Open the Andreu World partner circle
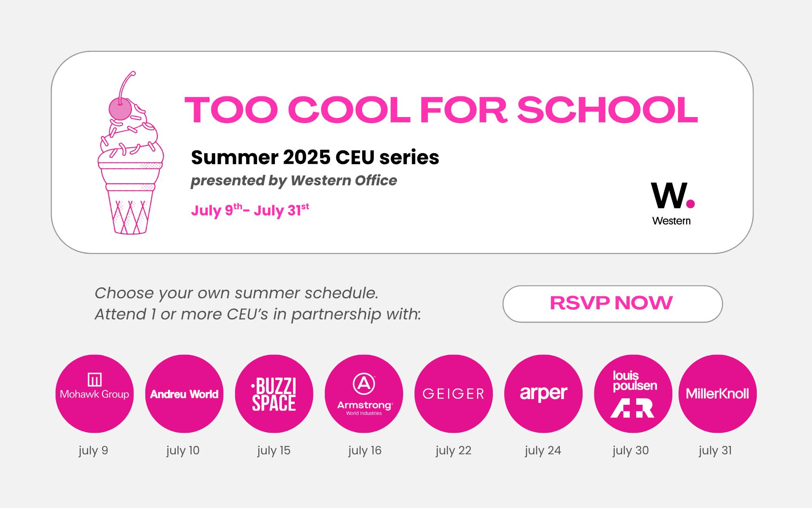Image resolution: width=812 pixels, height=508 pixels. [184, 393]
